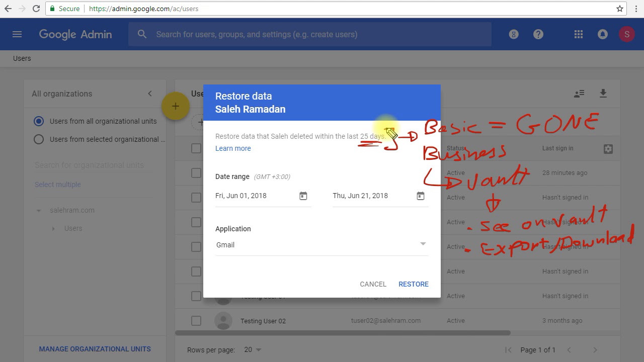Open the notifications bell
Viewport: 644px width, 362px height.
coord(603,34)
